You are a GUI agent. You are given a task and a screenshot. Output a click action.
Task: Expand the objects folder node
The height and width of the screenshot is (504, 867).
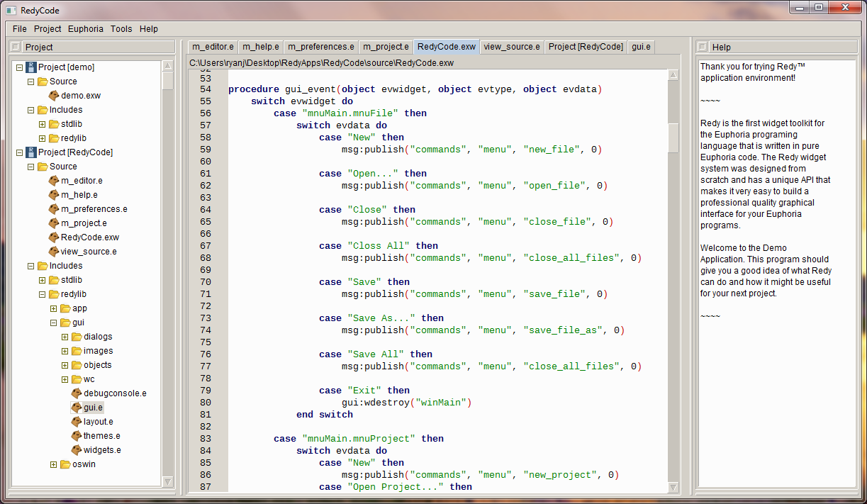click(65, 365)
